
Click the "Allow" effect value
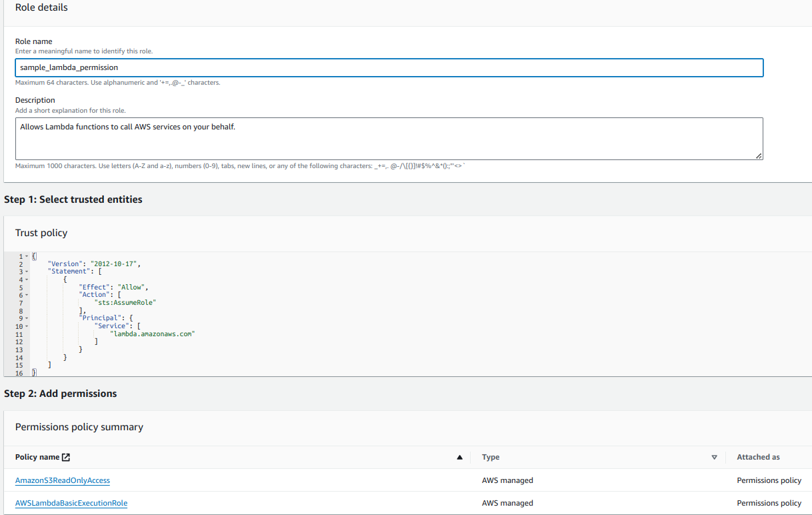tap(132, 288)
